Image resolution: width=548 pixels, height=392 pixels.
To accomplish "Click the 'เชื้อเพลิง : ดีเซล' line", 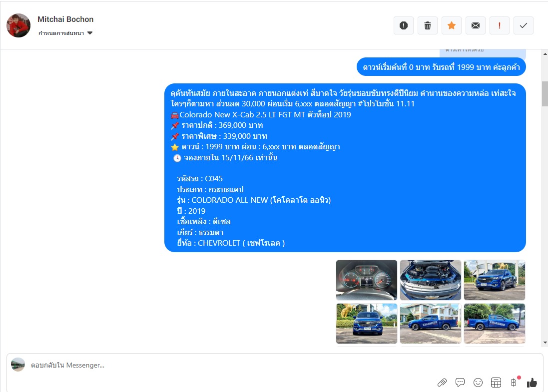I will (204, 222).
